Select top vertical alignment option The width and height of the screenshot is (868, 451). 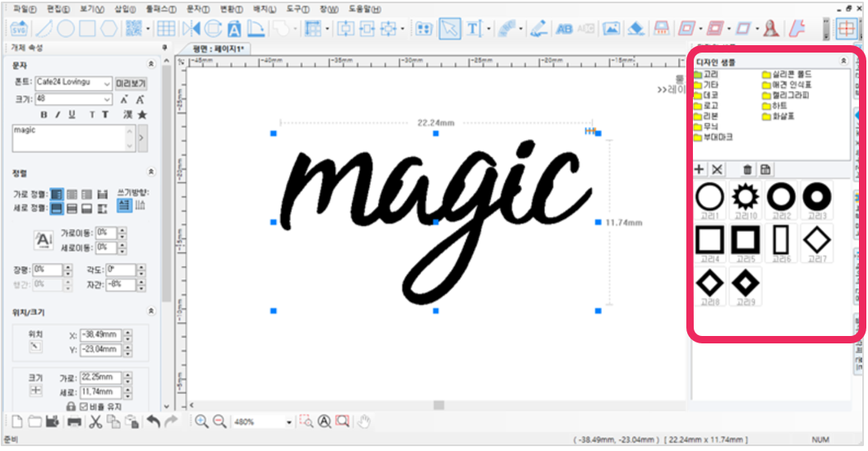point(57,209)
